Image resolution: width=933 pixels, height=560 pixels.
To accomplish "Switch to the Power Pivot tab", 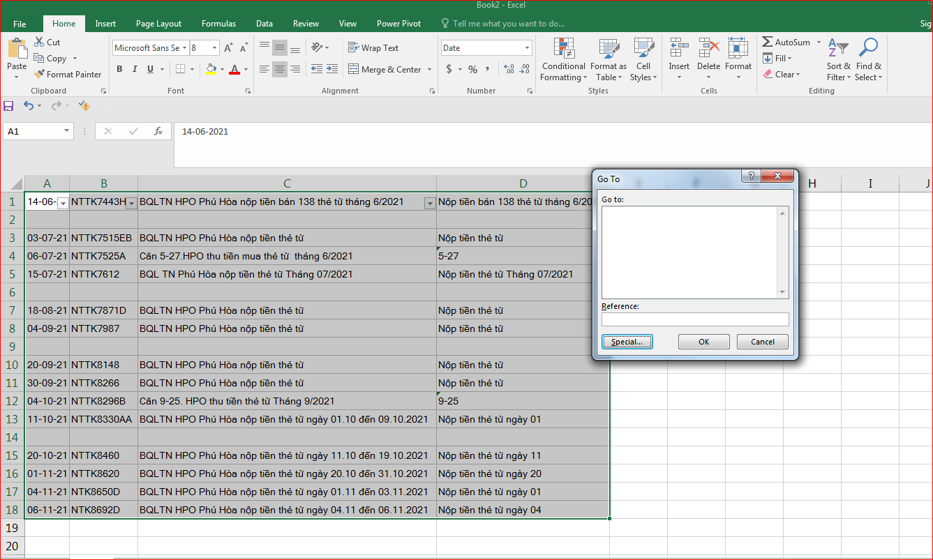I will tap(398, 24).
